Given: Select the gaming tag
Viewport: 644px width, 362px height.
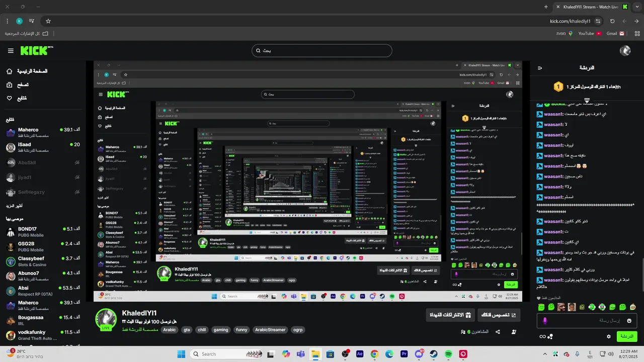Looking at the screenshot, I should [221, 330].
